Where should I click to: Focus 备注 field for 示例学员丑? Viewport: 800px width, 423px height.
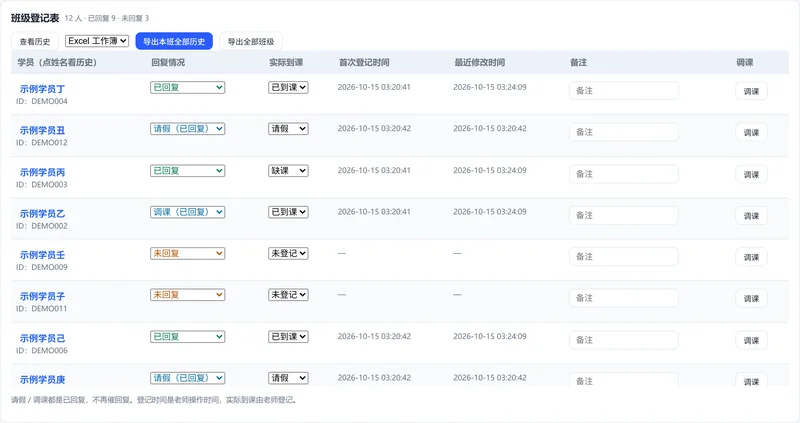click(x=623, y=132)
